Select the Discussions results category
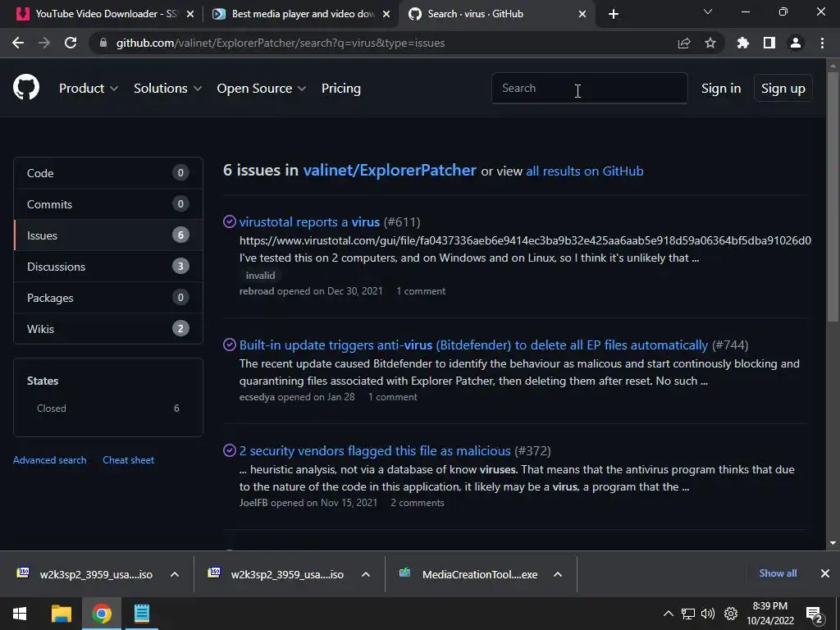 pos(108,267)
